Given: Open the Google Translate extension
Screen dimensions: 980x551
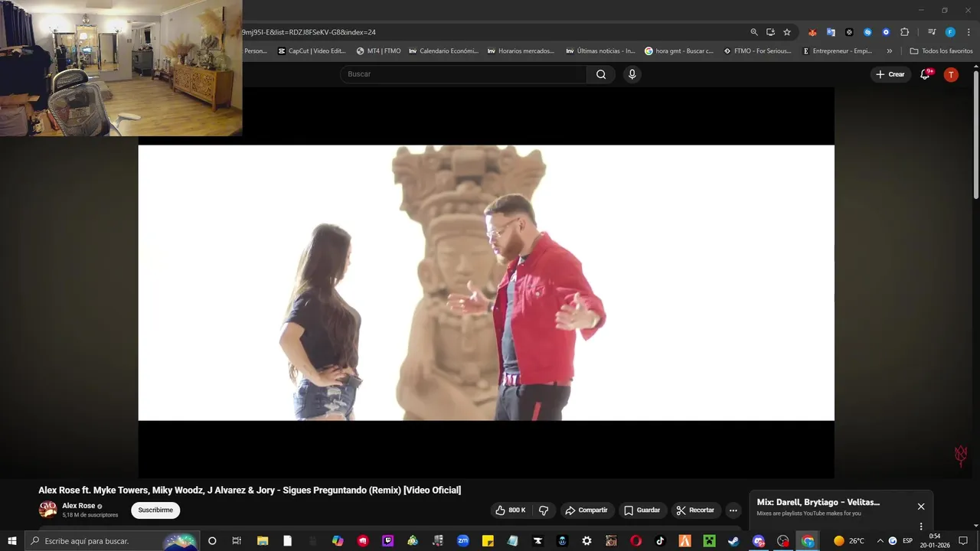Looking at the screenshot, I should tap(831, 32).
